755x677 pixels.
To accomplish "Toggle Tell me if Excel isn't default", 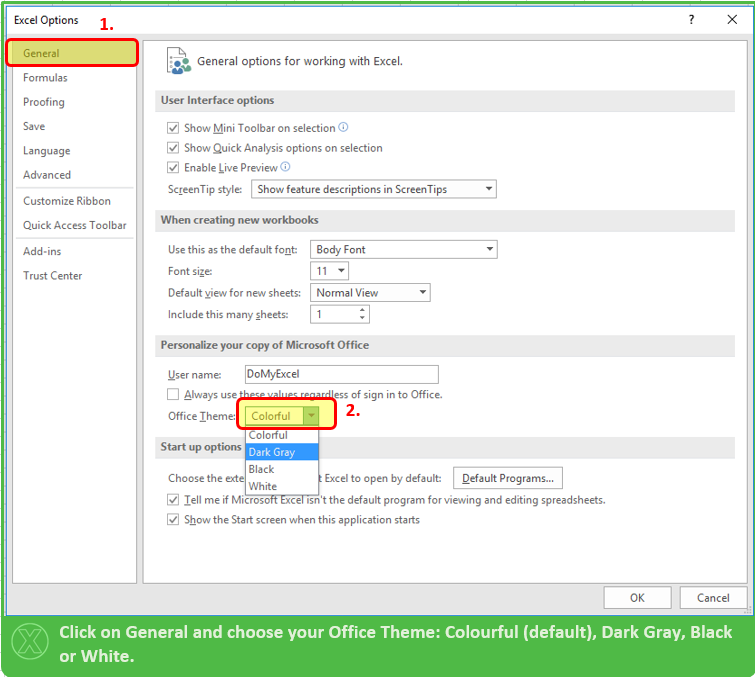I will coord(173,500).
